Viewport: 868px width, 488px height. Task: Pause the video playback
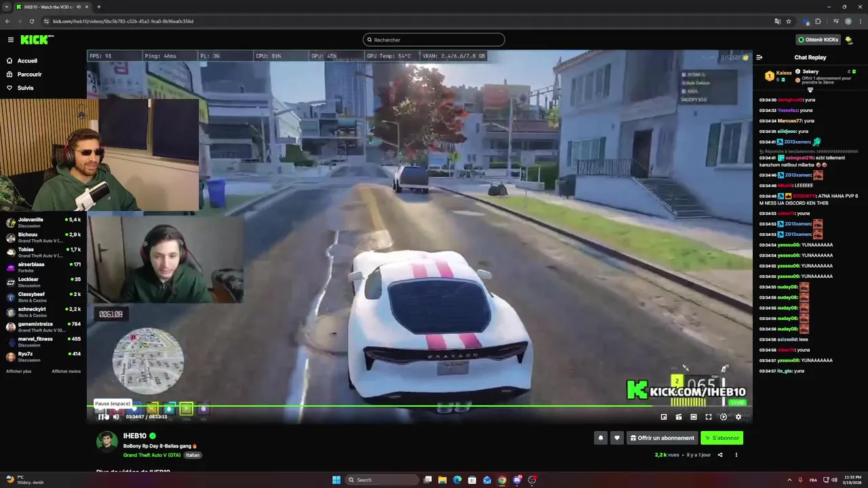click(102, 417)
